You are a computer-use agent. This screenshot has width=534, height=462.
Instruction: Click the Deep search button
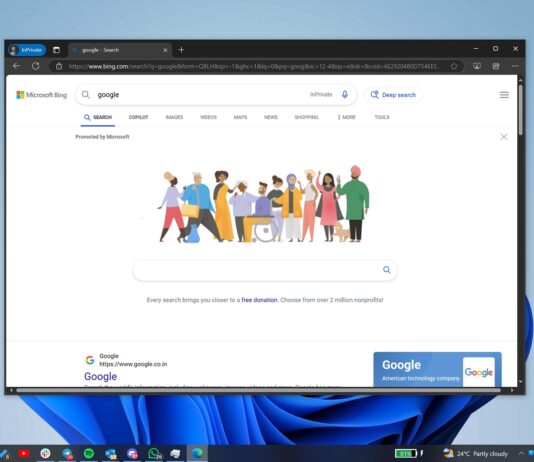pos(393,95)
